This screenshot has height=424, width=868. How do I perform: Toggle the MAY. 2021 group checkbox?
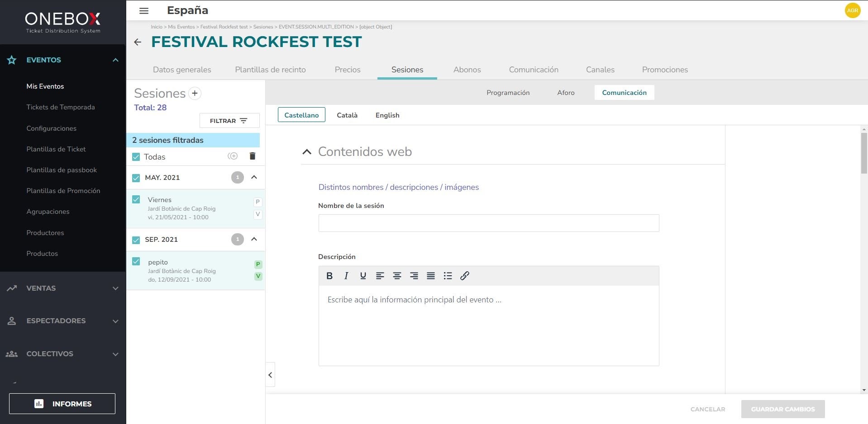click(x=136, y=178)
